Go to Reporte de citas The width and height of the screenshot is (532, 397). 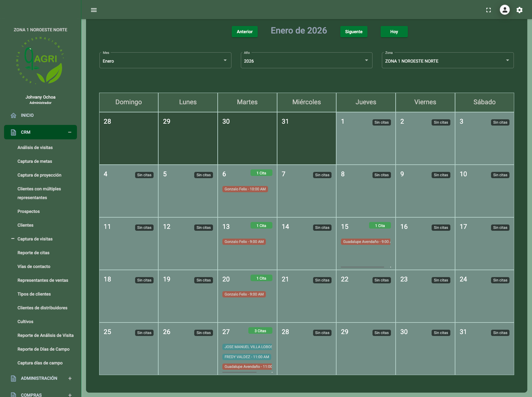[33, 253]
